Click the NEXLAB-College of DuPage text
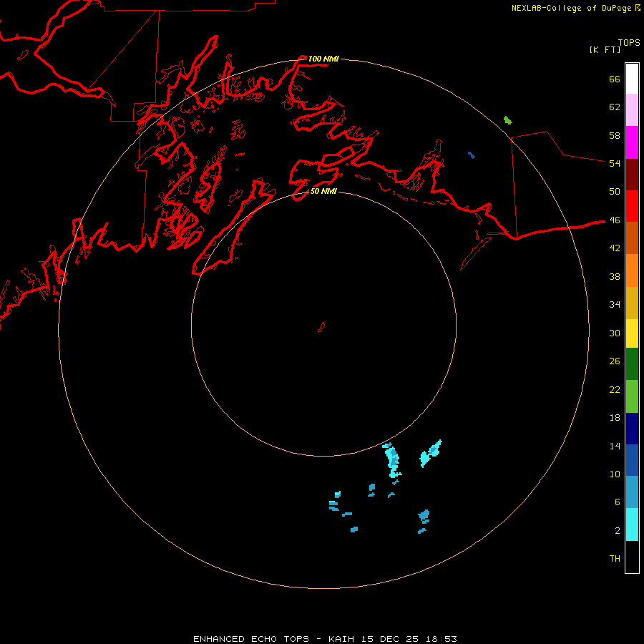The height and width of the screenshot is (644, 644). [572, 8]
